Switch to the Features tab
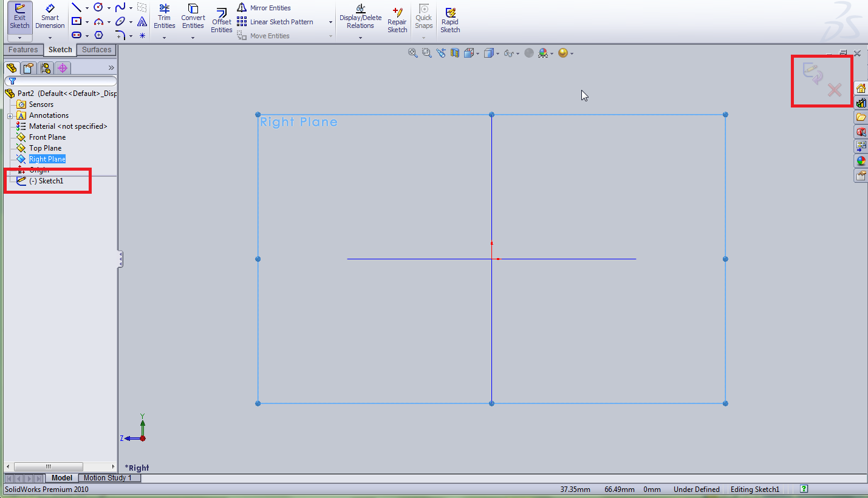The image size is (868, 498). (x=23, y=49)
